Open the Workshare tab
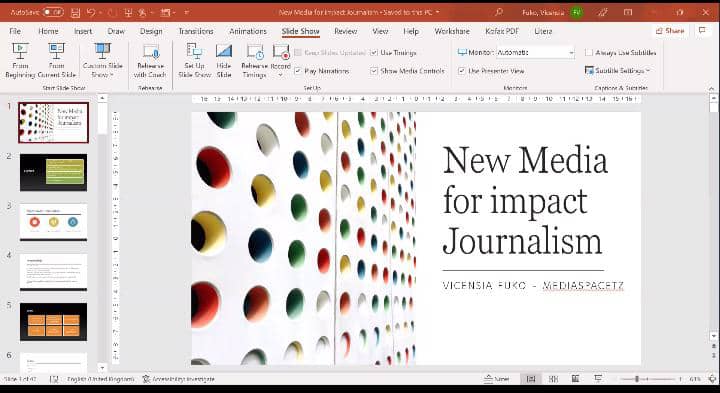Viewport: 720px width, 393px height. click(452, 31)
